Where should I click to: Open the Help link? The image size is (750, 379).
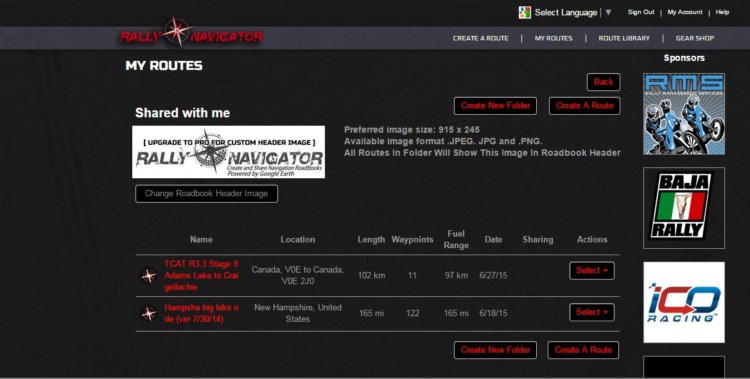722,12
